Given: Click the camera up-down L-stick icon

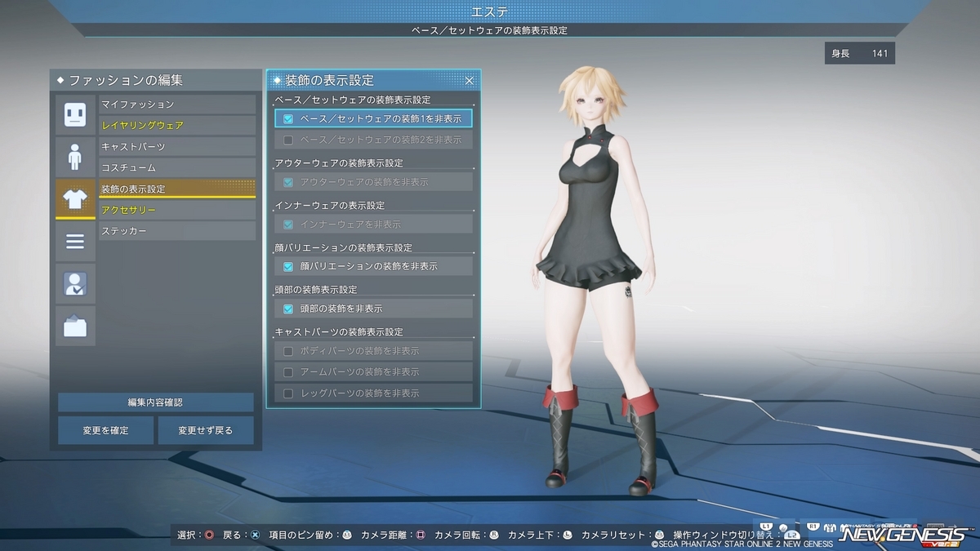Looking at the screenshot, I should [x=567, y=535].
